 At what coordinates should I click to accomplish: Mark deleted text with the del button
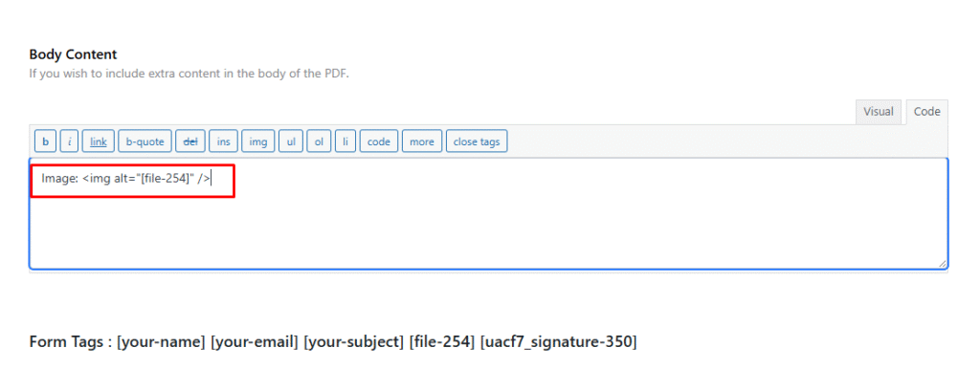tap(190, 141)
